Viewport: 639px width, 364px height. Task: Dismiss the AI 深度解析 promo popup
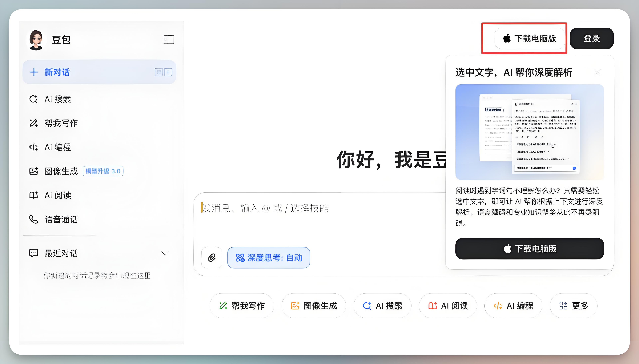598,72
